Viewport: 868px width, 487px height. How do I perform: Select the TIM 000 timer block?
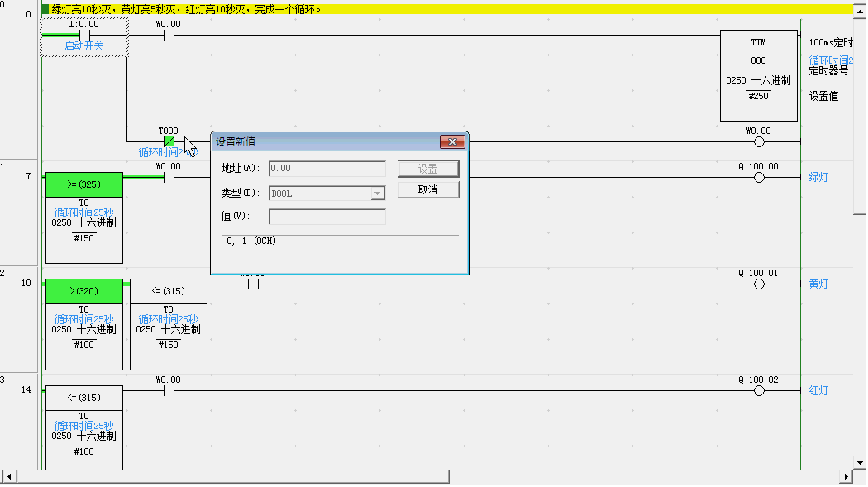pyautogui.click(x=758, y=76)
